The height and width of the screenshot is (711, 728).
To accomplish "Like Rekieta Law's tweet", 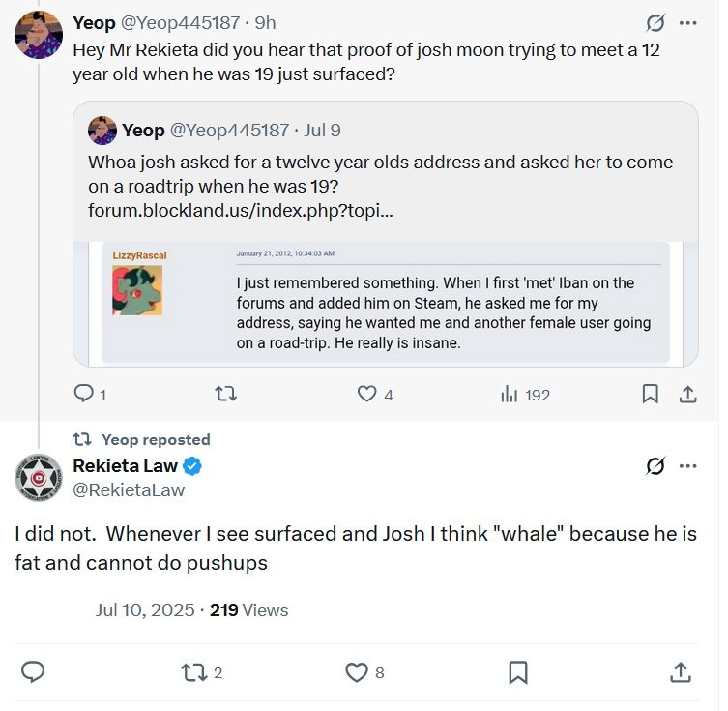I will tap(357, 671).
